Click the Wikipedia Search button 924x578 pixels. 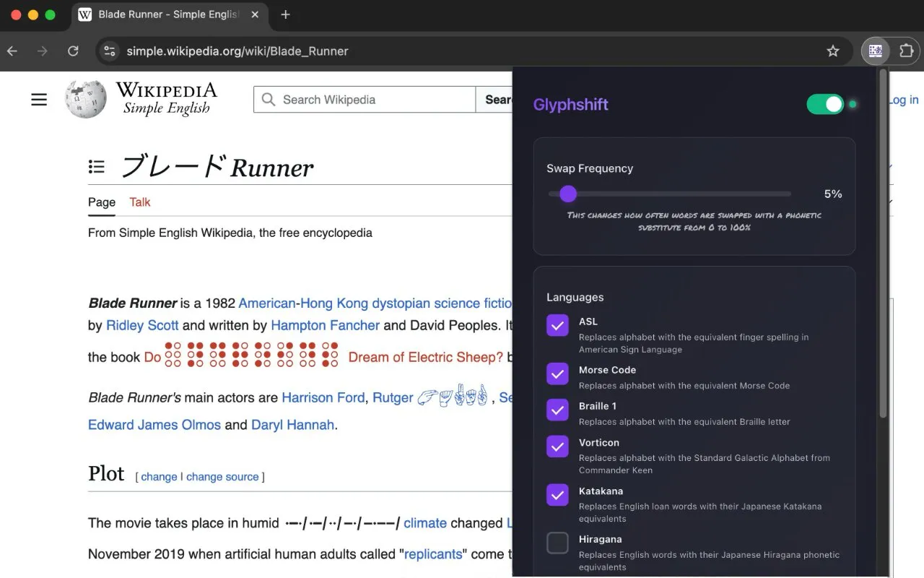tap(494, 100)
